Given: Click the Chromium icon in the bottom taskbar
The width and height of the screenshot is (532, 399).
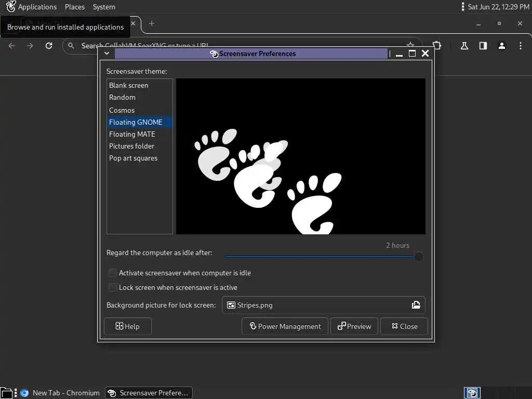Looking at the screenshot, I should point(24,393).
